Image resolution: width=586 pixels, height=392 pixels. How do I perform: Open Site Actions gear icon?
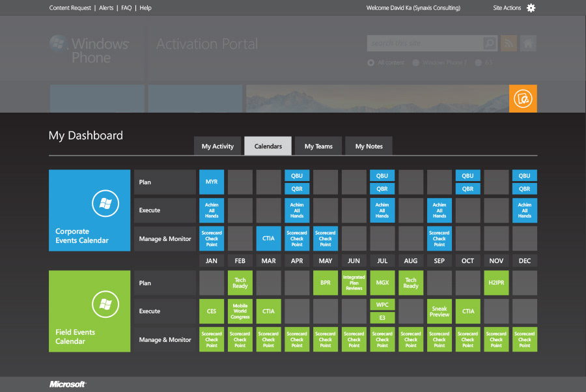[x=531, y=8]
